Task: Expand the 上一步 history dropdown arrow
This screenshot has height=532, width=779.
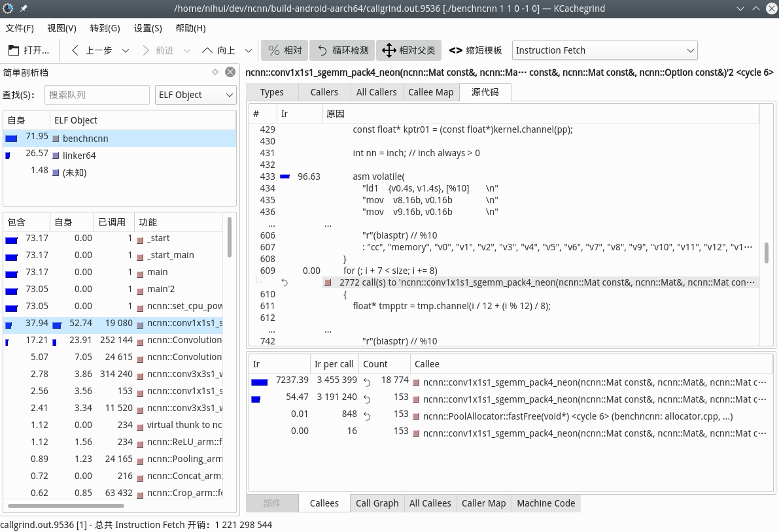Action: pos(126,50)
